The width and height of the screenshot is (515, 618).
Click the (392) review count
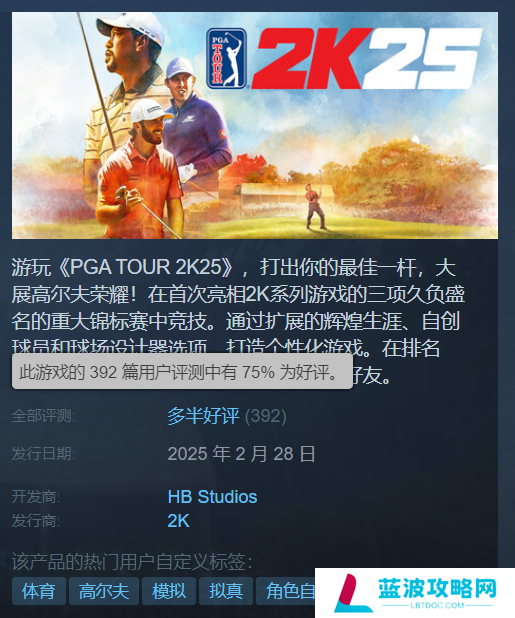click(x=266, y=416)
